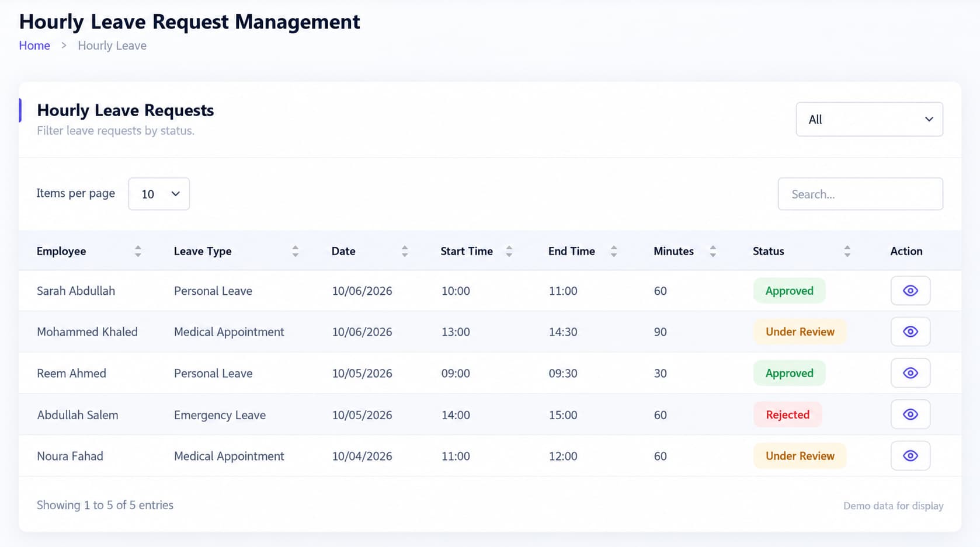The width and height of the screenshot is (980, 547).
Task: Sort by Status column
Action: (x=847, y=251)
